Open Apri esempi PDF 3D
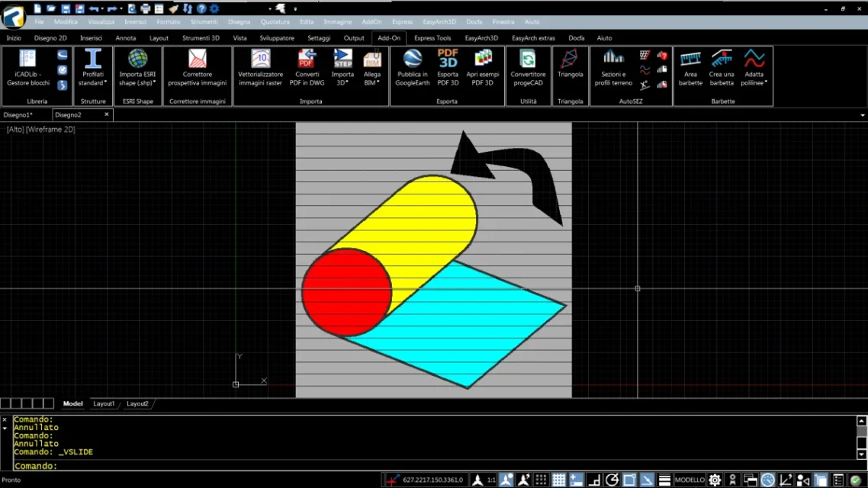The width and height of the screenshot is (868, 488). [482, 68]
